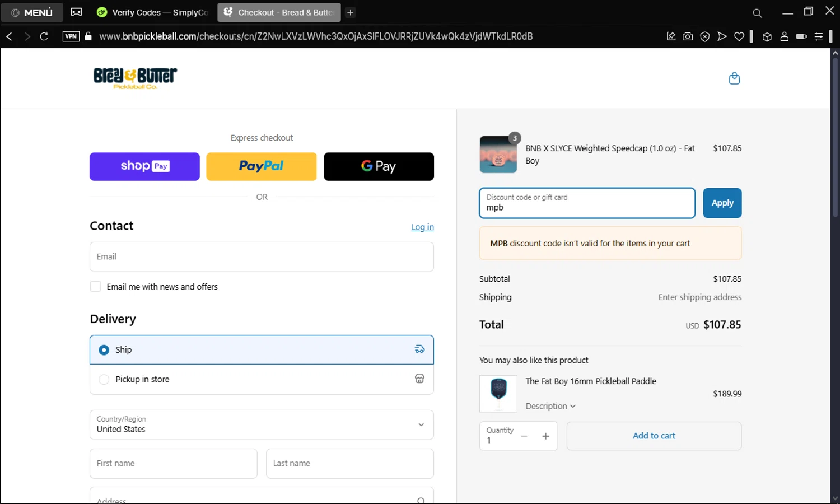This screenshot has width=840, height=504.
Task: Open the Opera Menu button
Action: click(x=32, y=12)
